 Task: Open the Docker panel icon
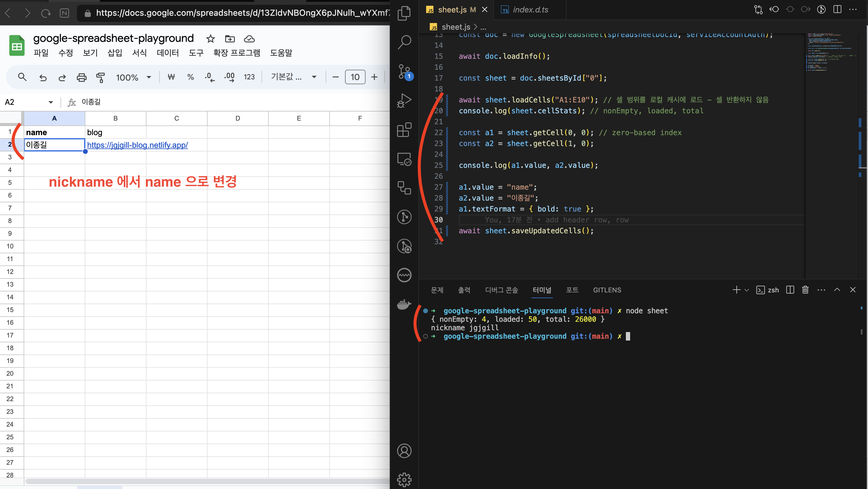[x=404, y=304]
